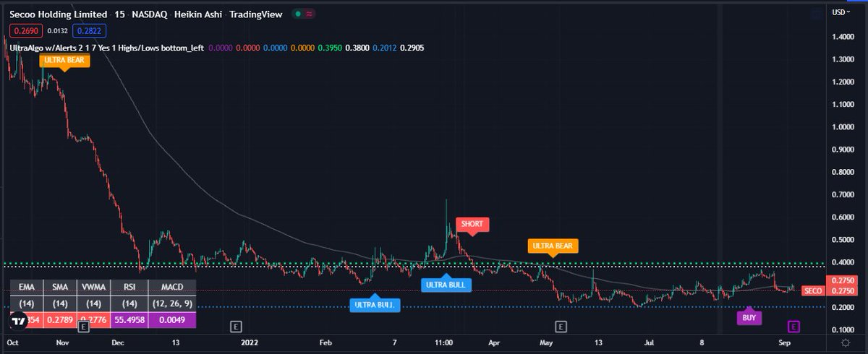
Task: Click the 2022 time axis label
Action: [251, 343]
